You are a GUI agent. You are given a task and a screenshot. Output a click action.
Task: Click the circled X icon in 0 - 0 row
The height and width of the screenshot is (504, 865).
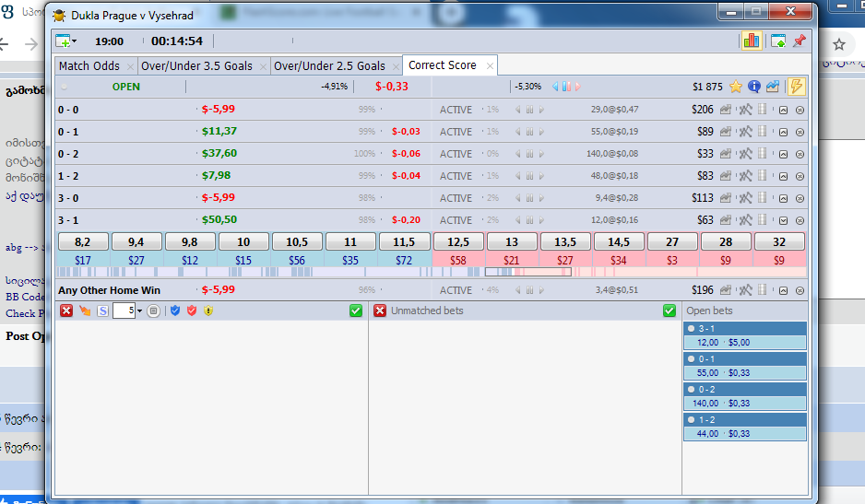tap(800, 111)
